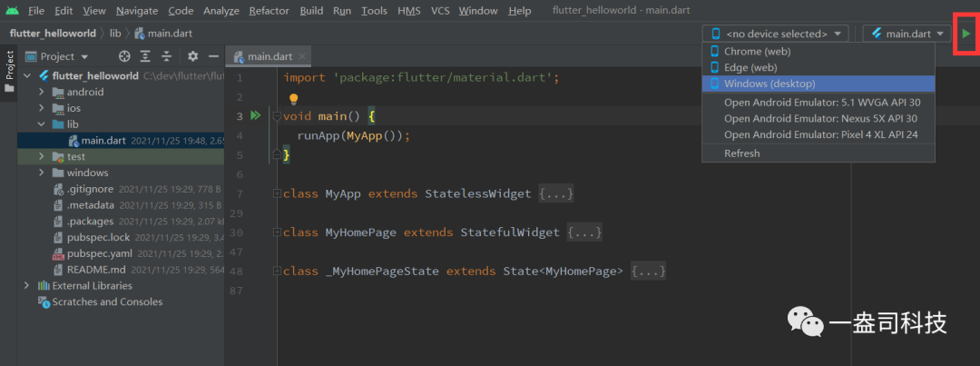
Task: Open the Project view dropdown
Action: pos(57,56)
